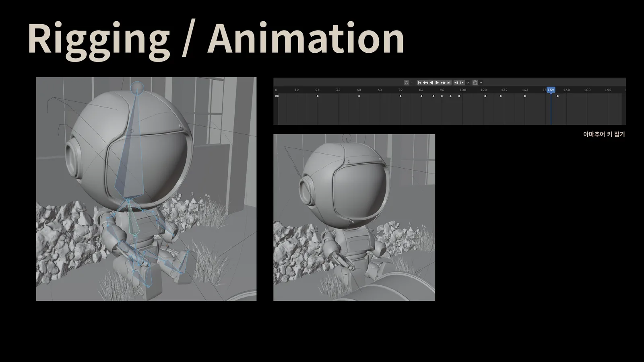Open the playback options dropdown

pyautogui.click(x=468, y=82)
